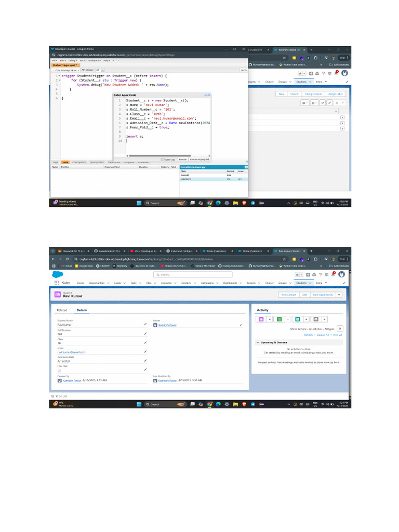Click the teal Log a Call activity icon
This screenshot has width=399, height=532.
298,320
